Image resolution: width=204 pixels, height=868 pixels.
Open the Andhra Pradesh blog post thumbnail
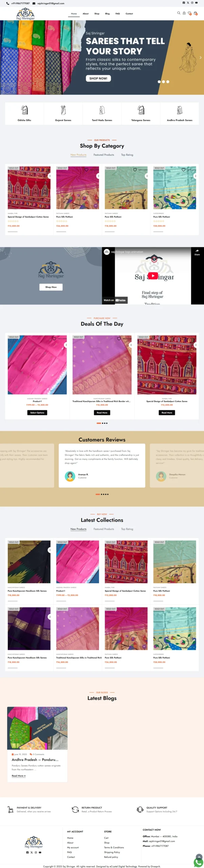37,728
